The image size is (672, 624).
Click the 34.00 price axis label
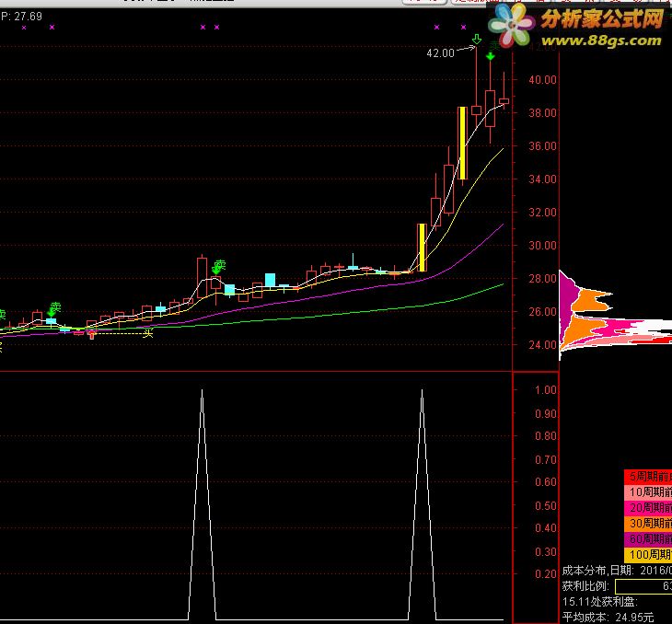point(542,179)
